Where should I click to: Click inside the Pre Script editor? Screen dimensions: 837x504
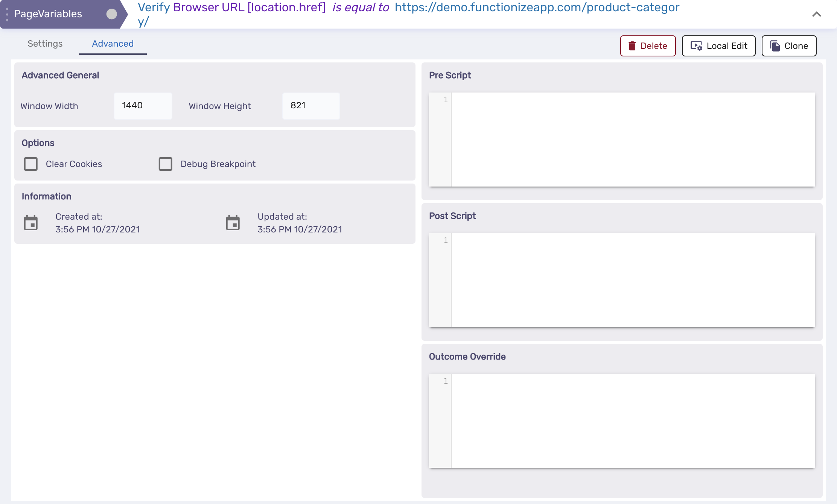pyautogui.click(x=633, y=140)
